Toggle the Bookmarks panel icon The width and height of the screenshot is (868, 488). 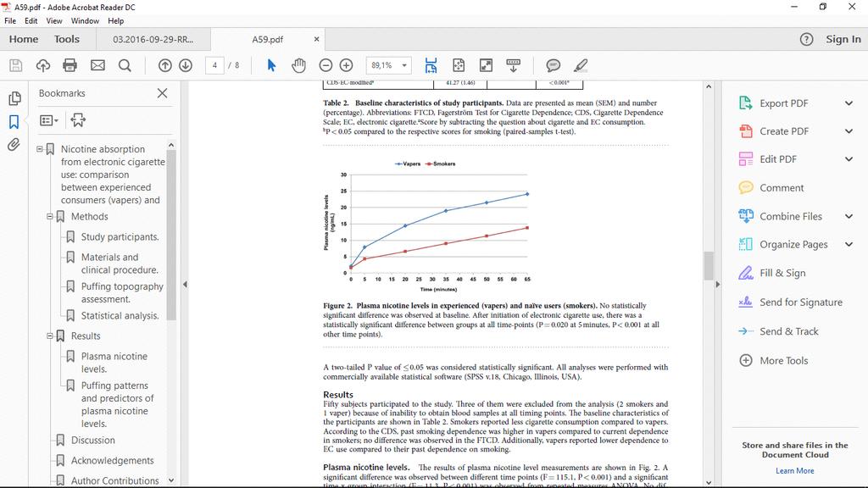[x=14, y=122]
